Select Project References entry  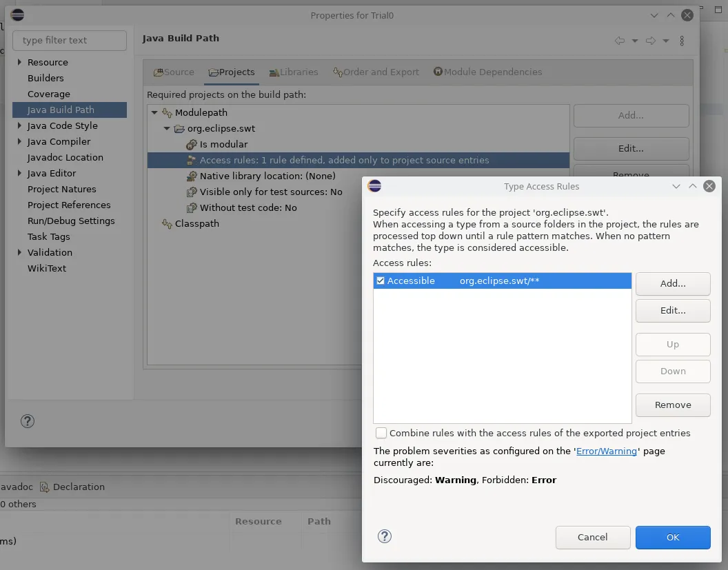coord(69,205)
